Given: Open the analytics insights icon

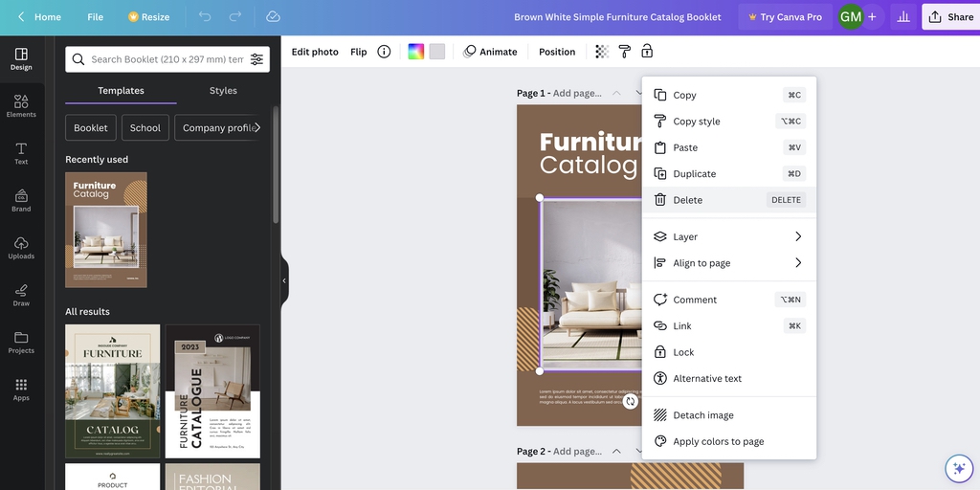Looking at the screenshot, I should point(903,17).
